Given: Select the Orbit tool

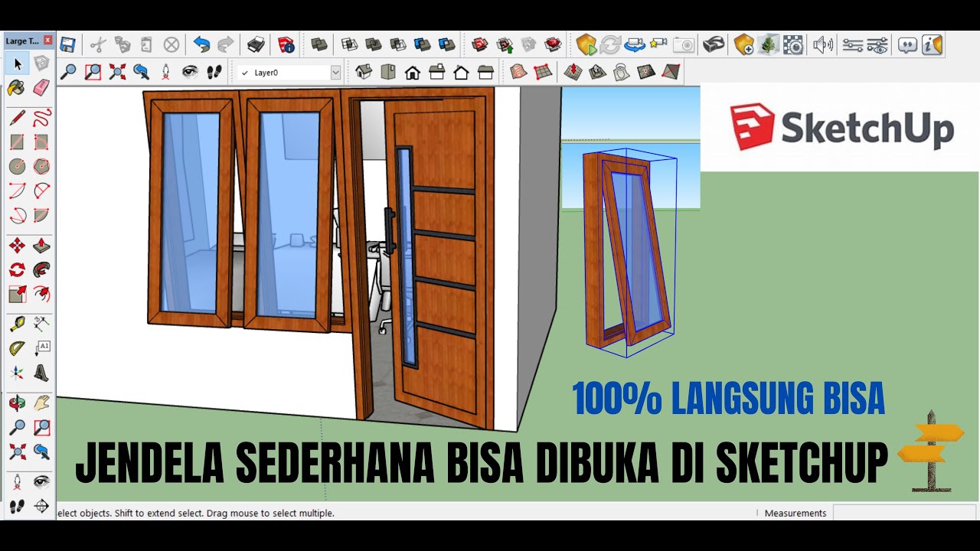Looking at the screenshot, I should pos(17,403).
